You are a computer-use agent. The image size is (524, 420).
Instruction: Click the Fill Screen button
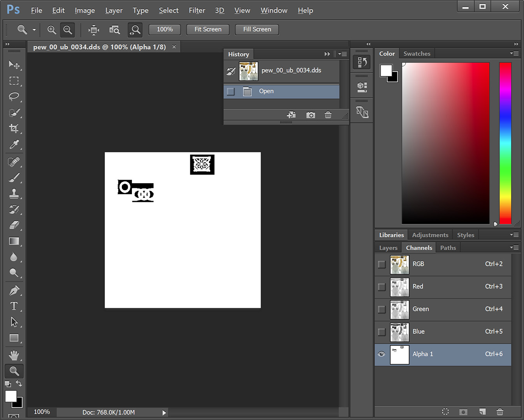tap(257, 30)
